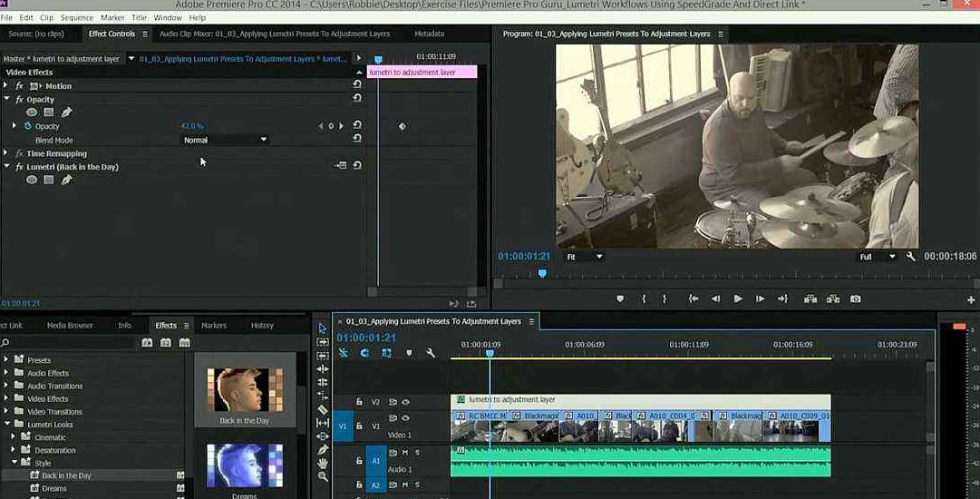The image size is (980, 499).
Task: Click Mark In bracket button
Action: tap(644, 298)
